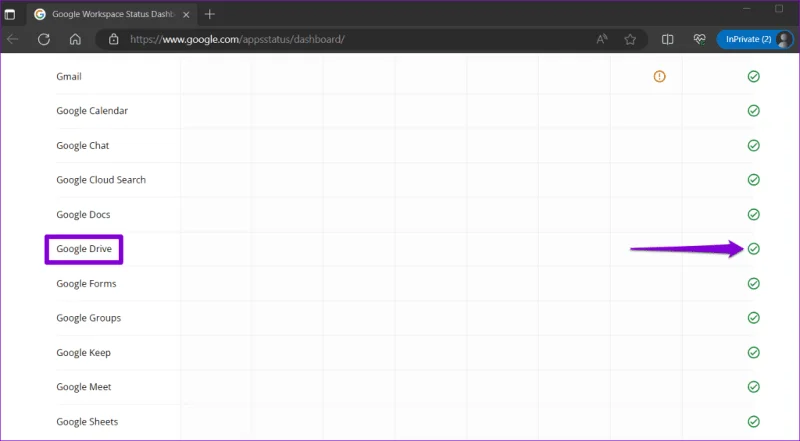Click the Google Calendar service name
800x441 pixels.
(92, 111)
